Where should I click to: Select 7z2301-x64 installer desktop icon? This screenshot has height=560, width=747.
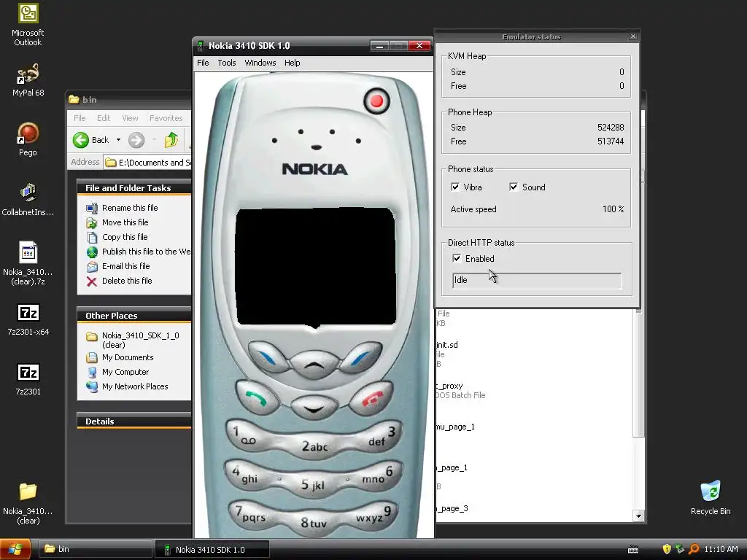(28, 319)
